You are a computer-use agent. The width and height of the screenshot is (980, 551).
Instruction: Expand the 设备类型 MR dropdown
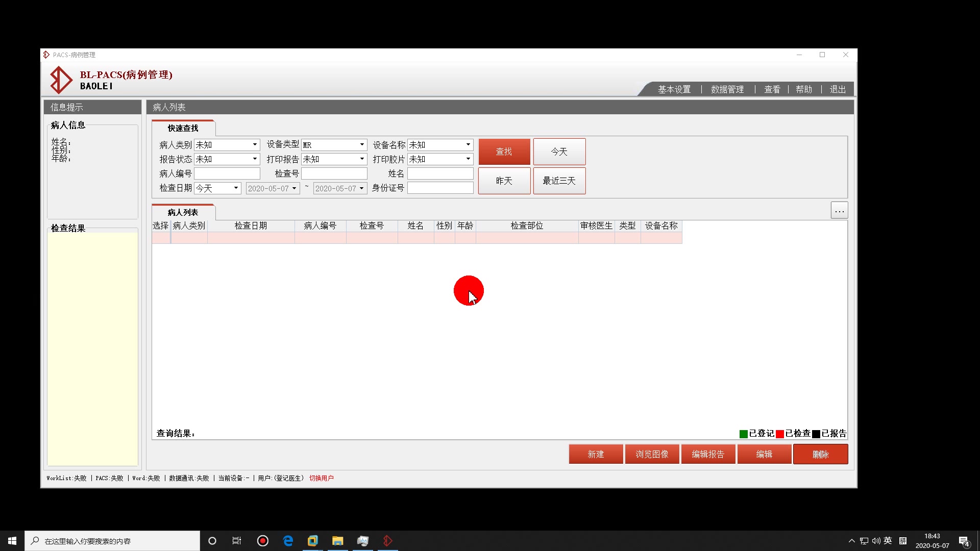click(x=361, y=144)
